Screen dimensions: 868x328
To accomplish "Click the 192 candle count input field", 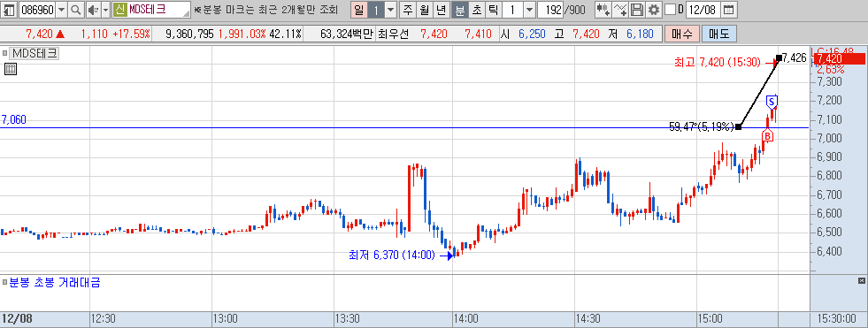I will [549, 10].
